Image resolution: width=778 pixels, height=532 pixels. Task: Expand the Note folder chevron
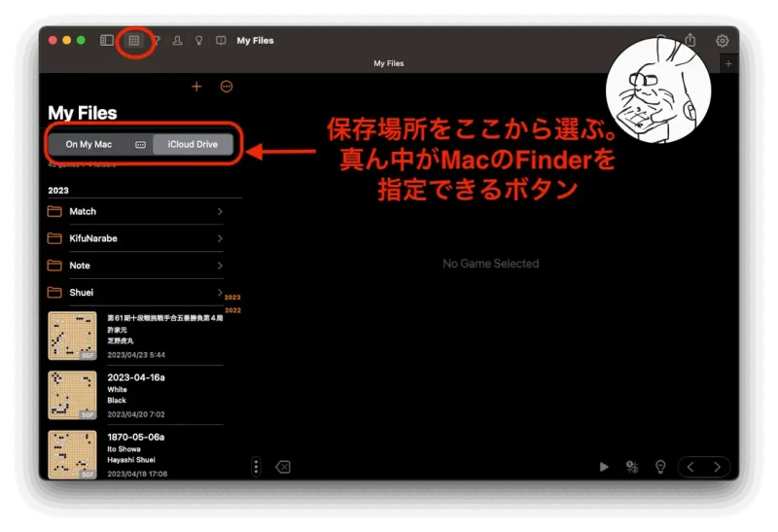coord(220,266)
